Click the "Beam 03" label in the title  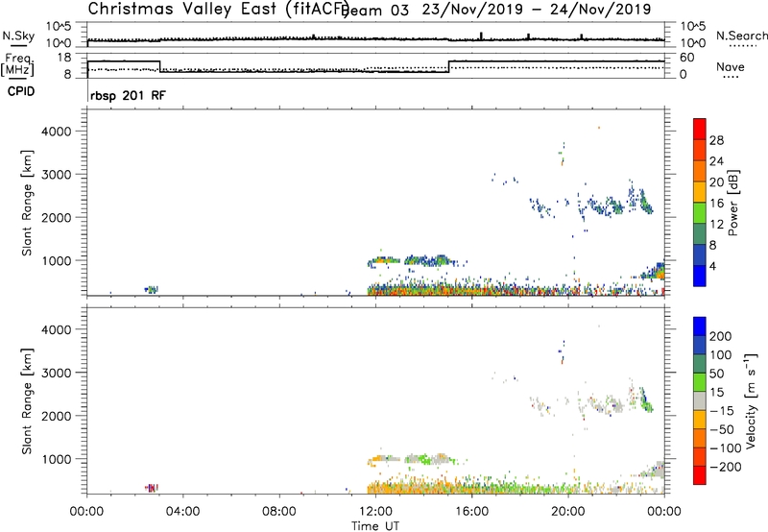[375, 10]
